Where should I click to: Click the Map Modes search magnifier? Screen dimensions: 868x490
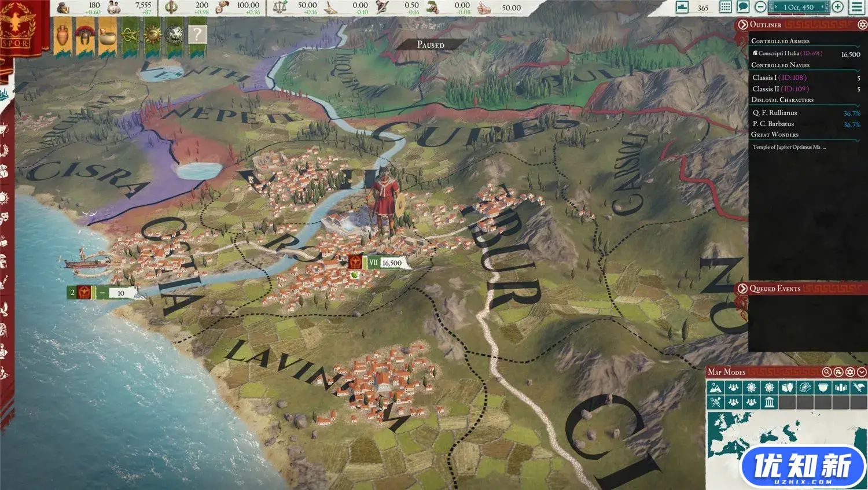click(826, 372)
